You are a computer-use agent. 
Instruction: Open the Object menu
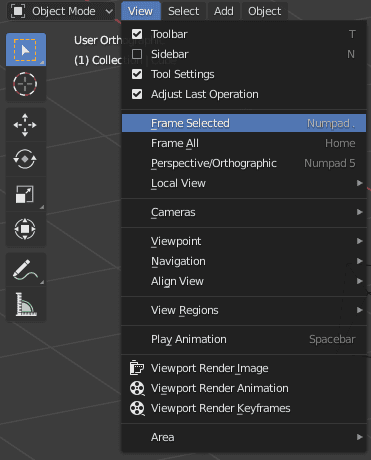265,11
